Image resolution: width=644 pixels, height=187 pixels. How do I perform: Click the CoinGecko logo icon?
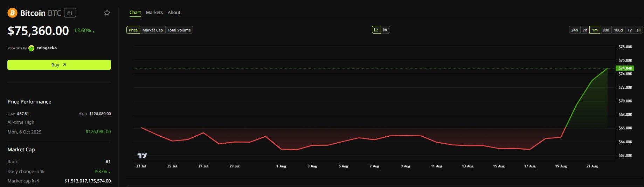(32, 48)
